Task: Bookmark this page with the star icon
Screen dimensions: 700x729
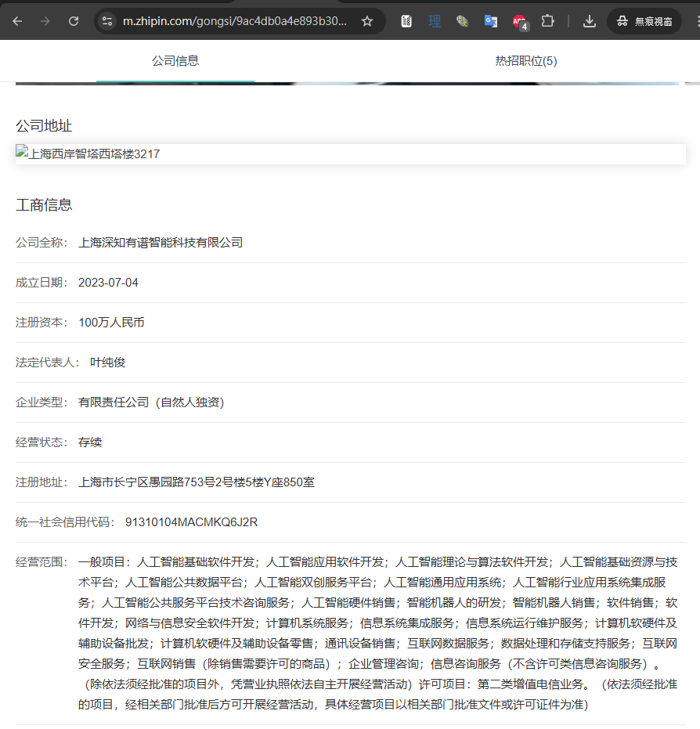Action: [x=367, y=21]
